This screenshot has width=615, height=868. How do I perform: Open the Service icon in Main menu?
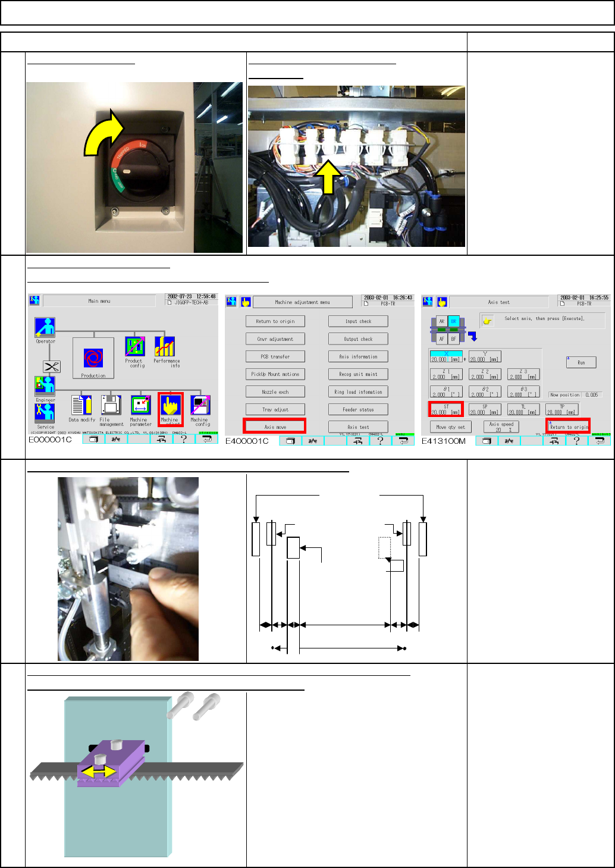pyautogui.click(x=45, y=413)
